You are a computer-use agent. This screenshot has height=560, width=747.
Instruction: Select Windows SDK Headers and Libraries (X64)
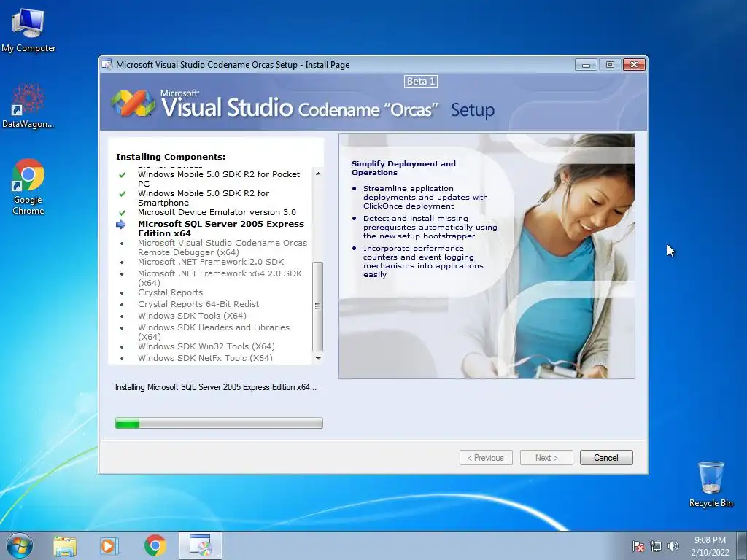[214, 332]
